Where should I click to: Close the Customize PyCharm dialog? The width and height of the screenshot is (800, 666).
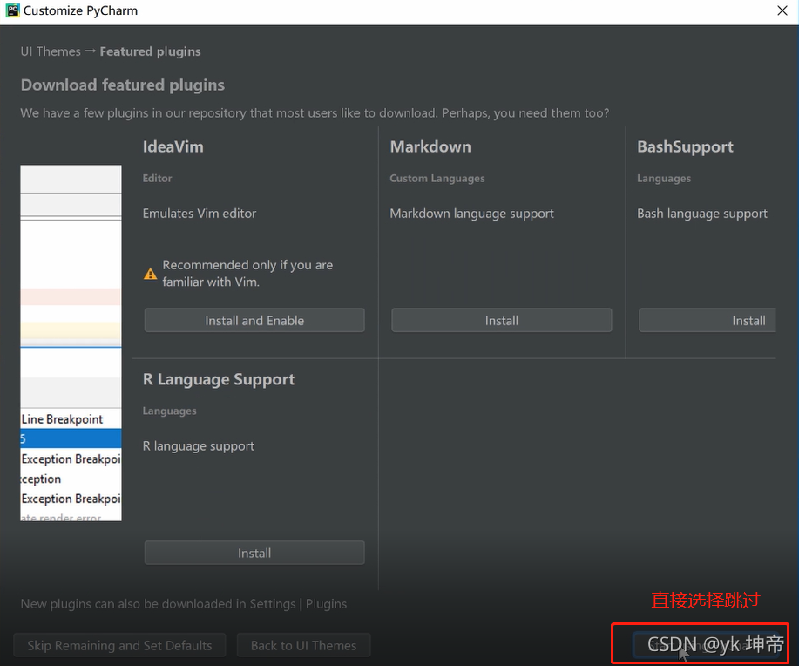(782, 11)
